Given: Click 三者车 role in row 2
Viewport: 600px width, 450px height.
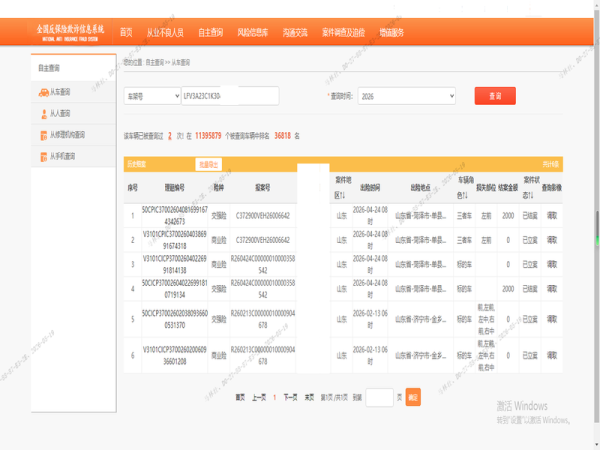Looking at the screenshot, I should [x=464, y=240].
